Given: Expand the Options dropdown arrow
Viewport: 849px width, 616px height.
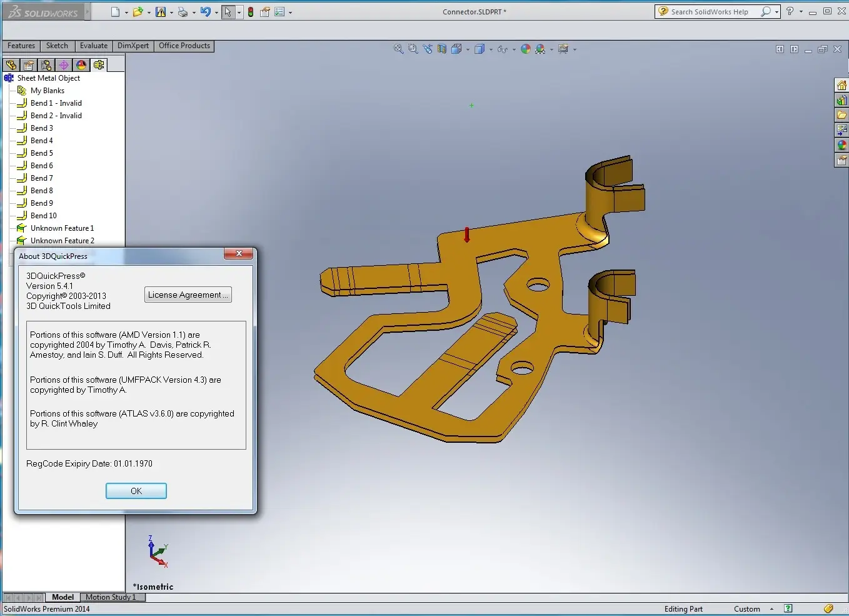Looking at the screenshot, I should click(x=290, y=13).
